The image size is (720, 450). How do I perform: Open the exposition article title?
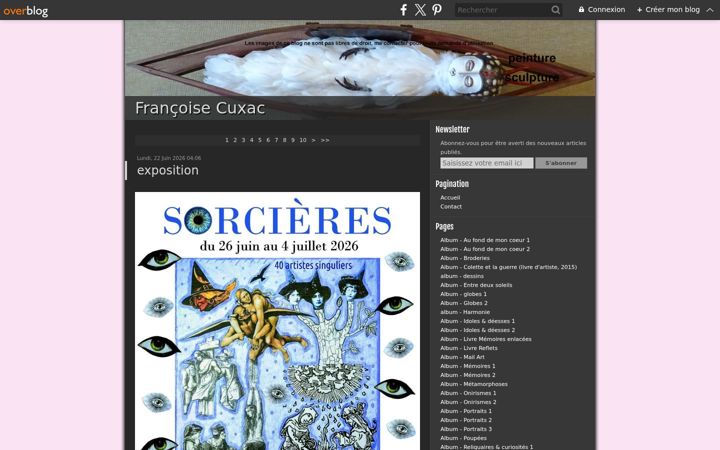point(168,170)
